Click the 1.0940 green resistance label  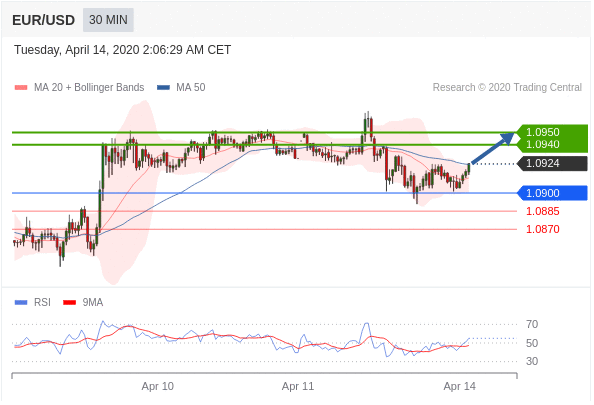click(542, 144)
